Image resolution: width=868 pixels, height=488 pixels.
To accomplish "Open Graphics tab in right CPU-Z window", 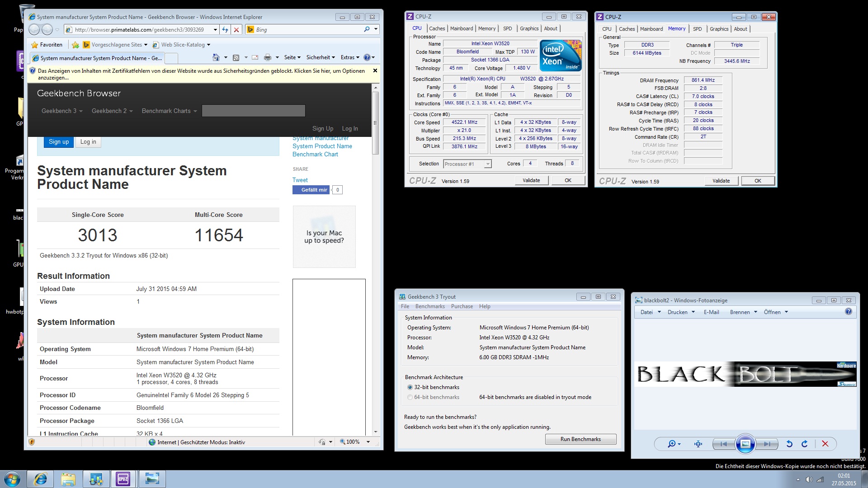I will click(x=719, y=29).
